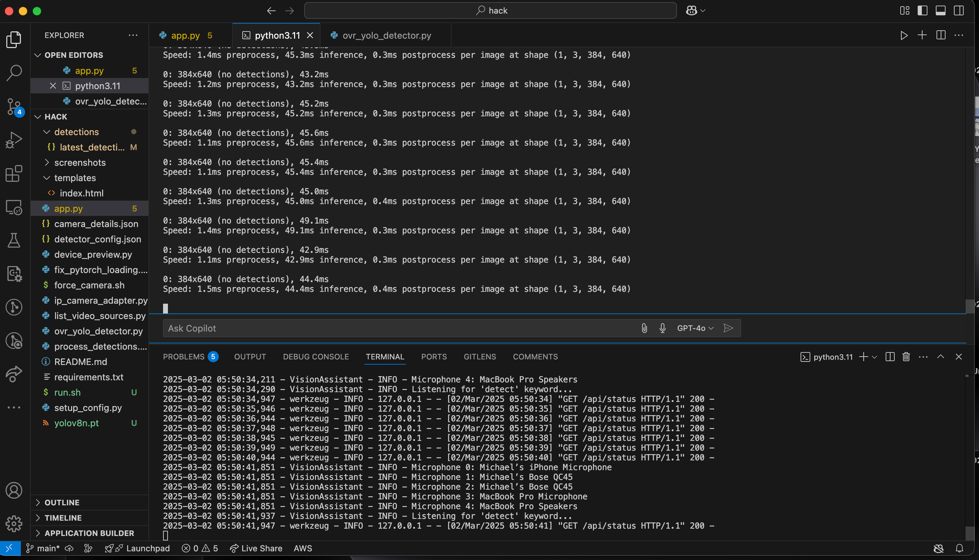Attach context with the paperclip icon

(x=644, y=328)
